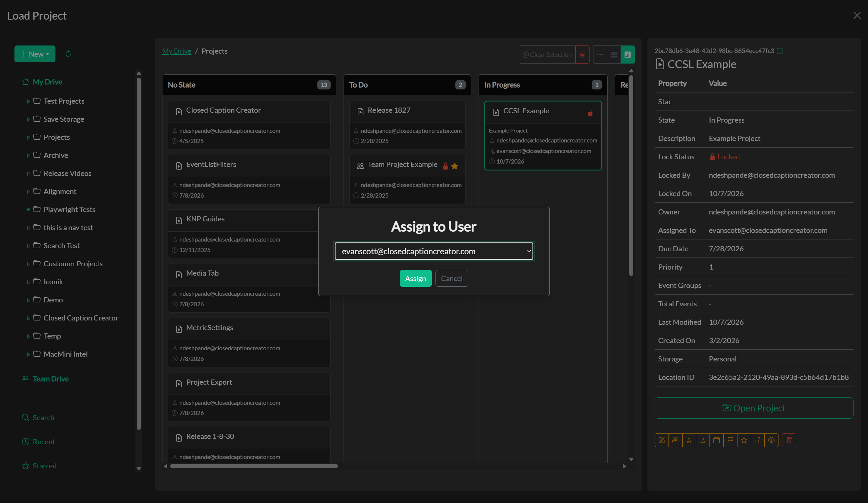868x503 pixels.
Task: Click the red lock icon on Team Project Example
Action: (445, 166)
